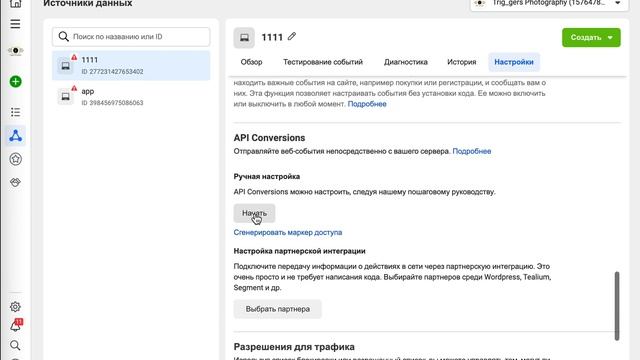Open the hamburger menu in the sidebar

tap(15, 24)
